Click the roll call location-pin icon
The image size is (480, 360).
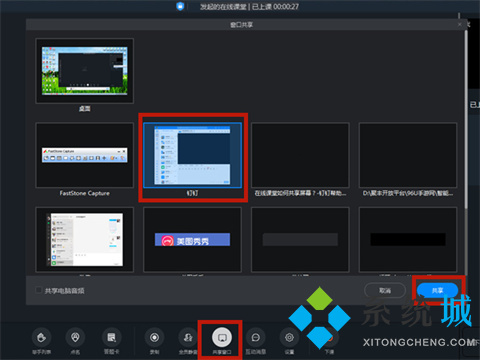point(75,337)
